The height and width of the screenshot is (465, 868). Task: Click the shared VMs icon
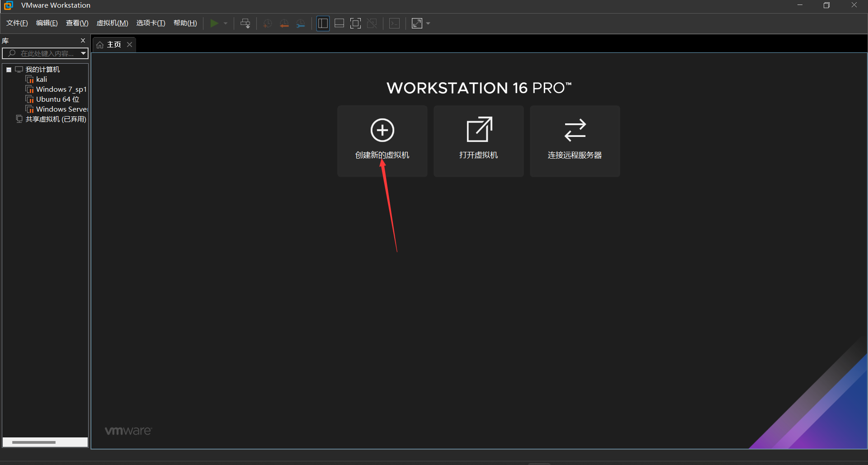click(x=19, y=119)
